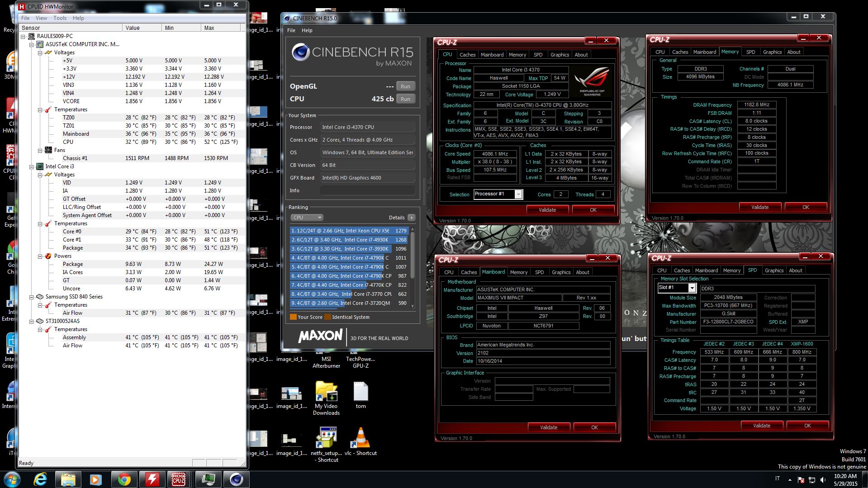This screenshot has width=868, height=488.
Task: Switch to Cinebench taskbar icon
Action: pyautogui.click(x=236, y=479)
